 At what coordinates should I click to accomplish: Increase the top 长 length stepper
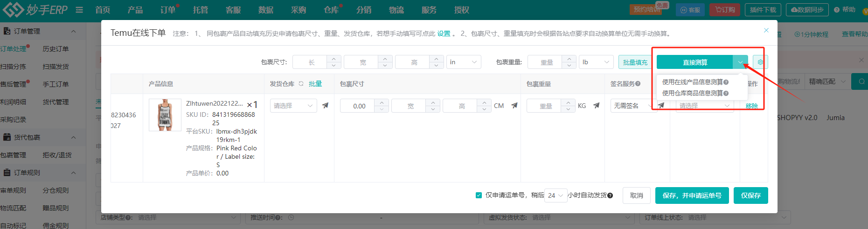point(333,59)
